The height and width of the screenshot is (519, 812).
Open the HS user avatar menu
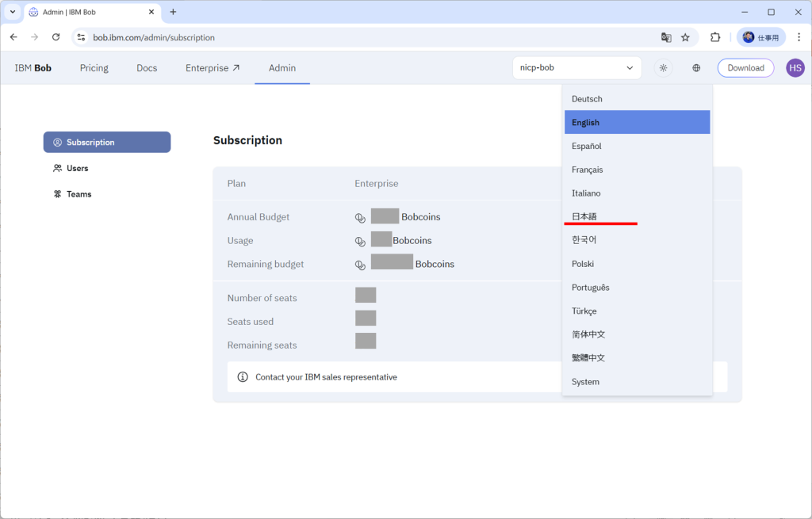tap(795, 68)
